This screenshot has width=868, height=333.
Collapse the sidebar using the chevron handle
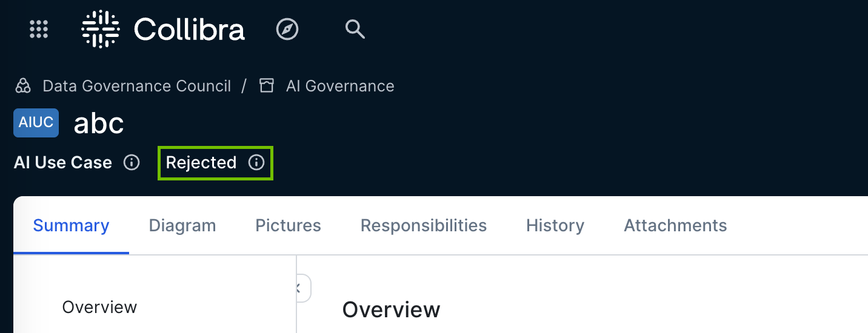tap(300, 288)
